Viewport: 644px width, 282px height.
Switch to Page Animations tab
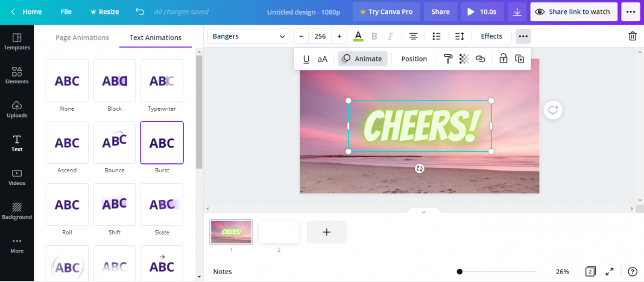(82, 37)
